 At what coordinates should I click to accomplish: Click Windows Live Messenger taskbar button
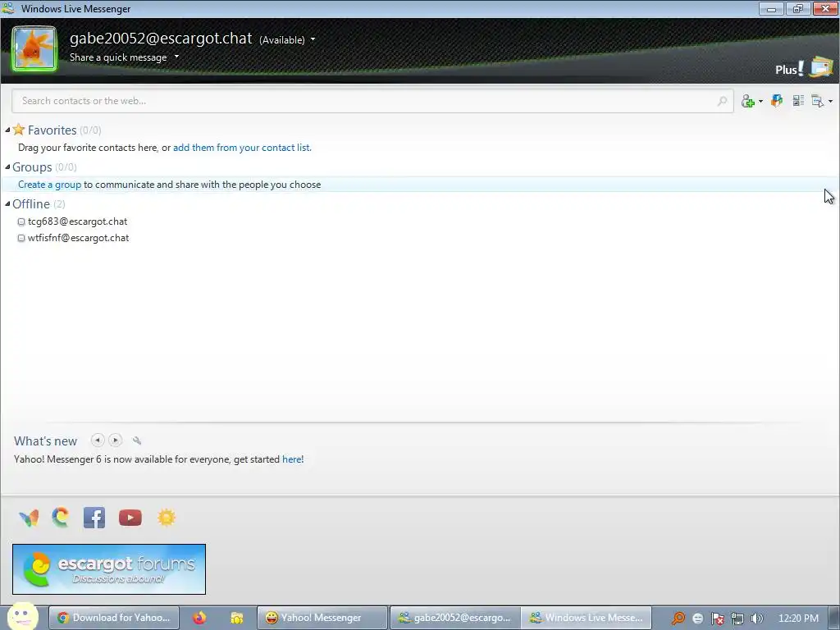(587, 618)
